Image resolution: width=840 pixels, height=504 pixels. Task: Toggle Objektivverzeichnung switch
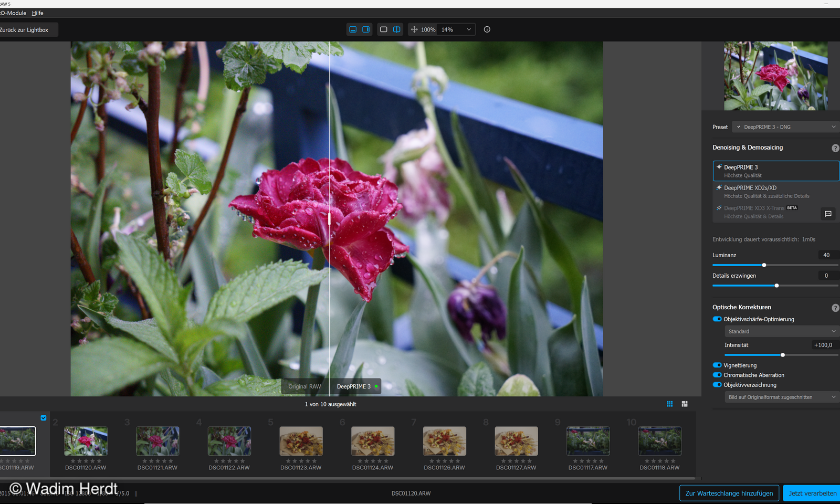click(717, 385)
